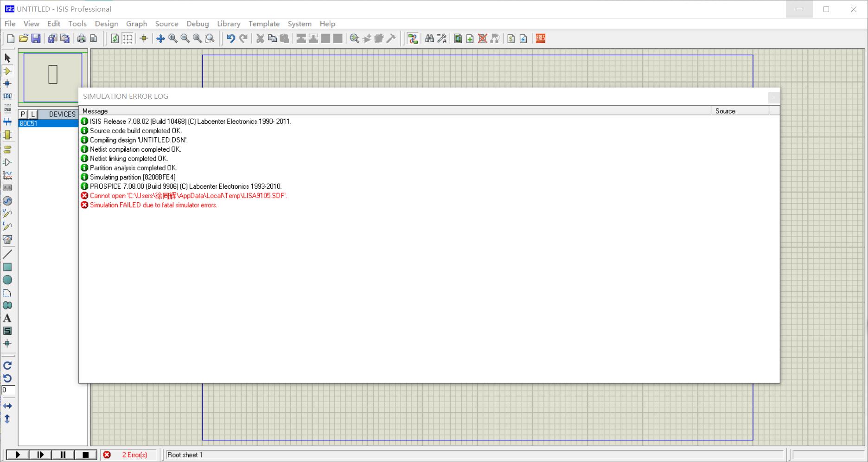Screen dimensions: 868x462
Task: Switch to Component mode
Action: click(x=7, y=71)
